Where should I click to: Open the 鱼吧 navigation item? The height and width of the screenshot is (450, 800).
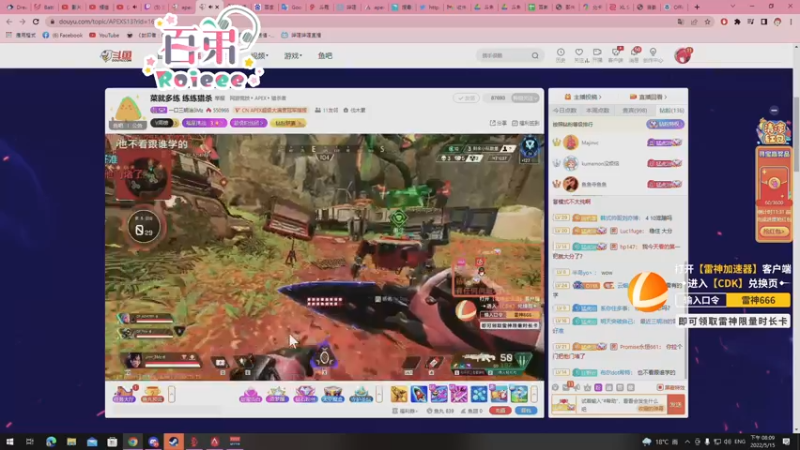coord(325,56)
